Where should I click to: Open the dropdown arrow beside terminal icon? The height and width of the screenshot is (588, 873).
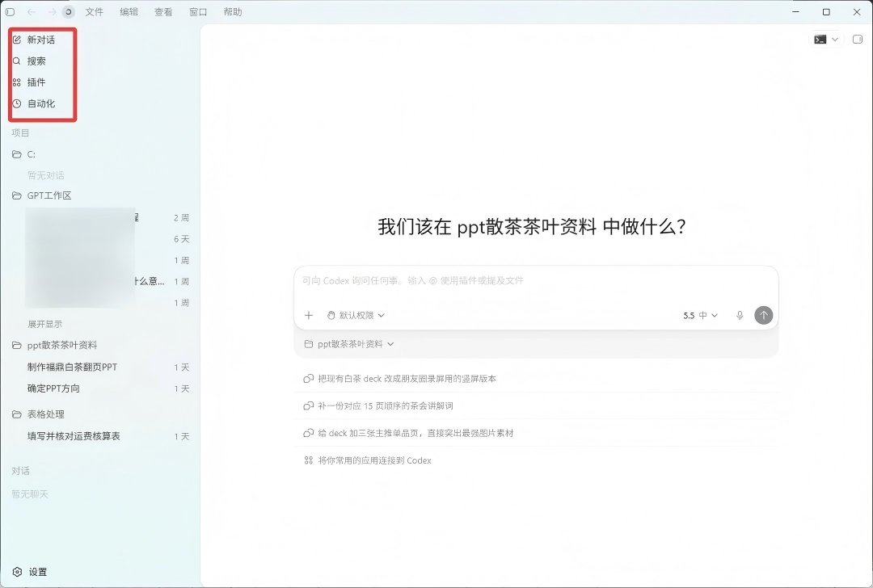click(x=834, y=40)
